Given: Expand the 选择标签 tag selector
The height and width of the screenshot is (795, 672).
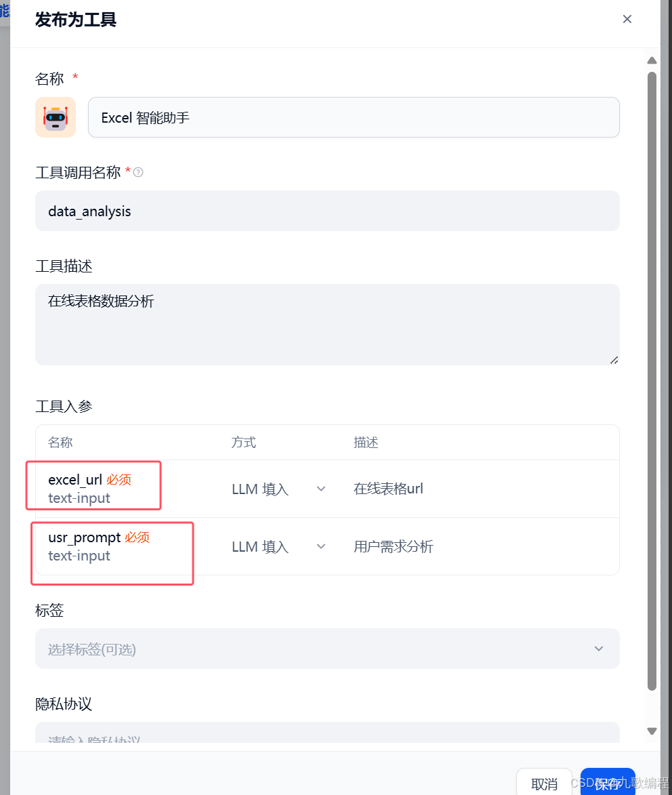Looking at the screenshot, I should pyautogui.click(x=327, y=649).
